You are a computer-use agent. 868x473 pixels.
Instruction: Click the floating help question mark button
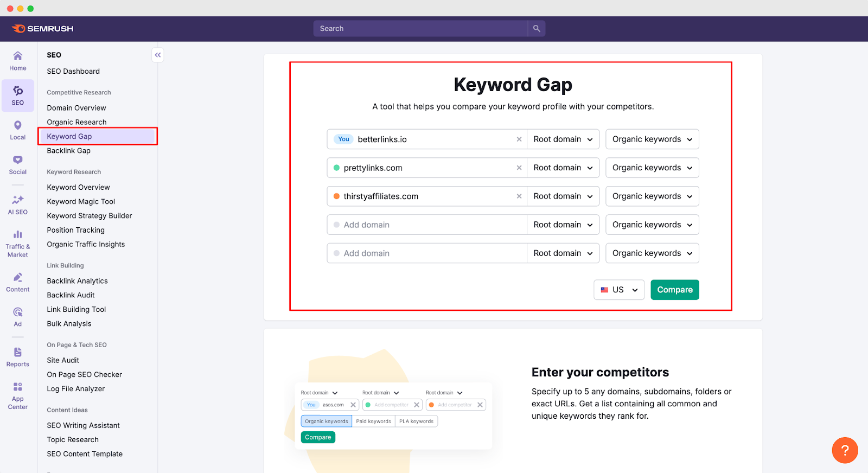844,450
